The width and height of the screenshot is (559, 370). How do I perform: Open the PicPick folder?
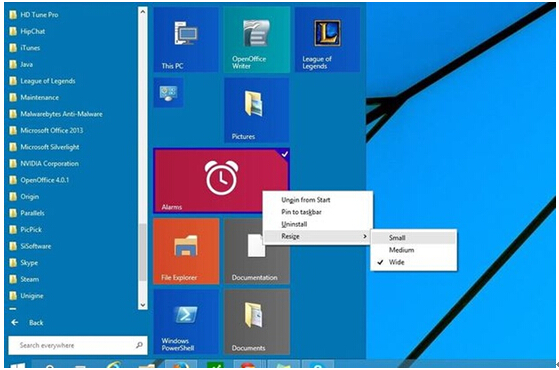(x=26, y=230)
